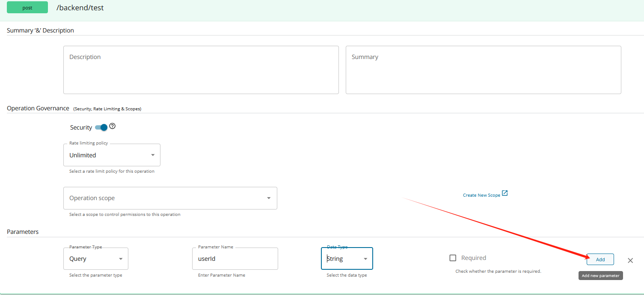Click the Unlimited value in rate limiting

(83, 155)
